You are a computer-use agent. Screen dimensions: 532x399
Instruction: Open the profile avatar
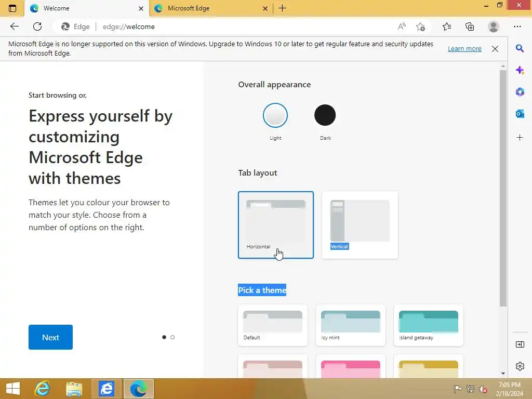click(494, 26)
